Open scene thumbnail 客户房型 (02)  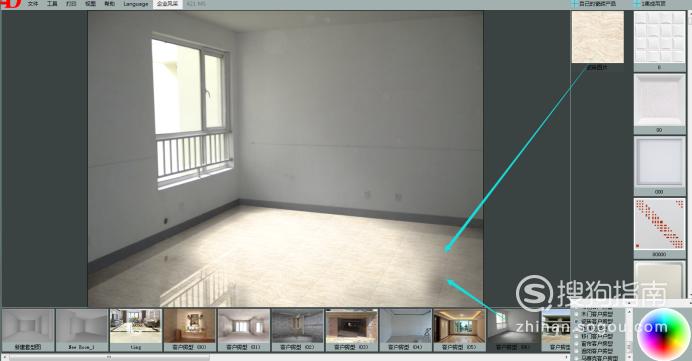(297, 330)
